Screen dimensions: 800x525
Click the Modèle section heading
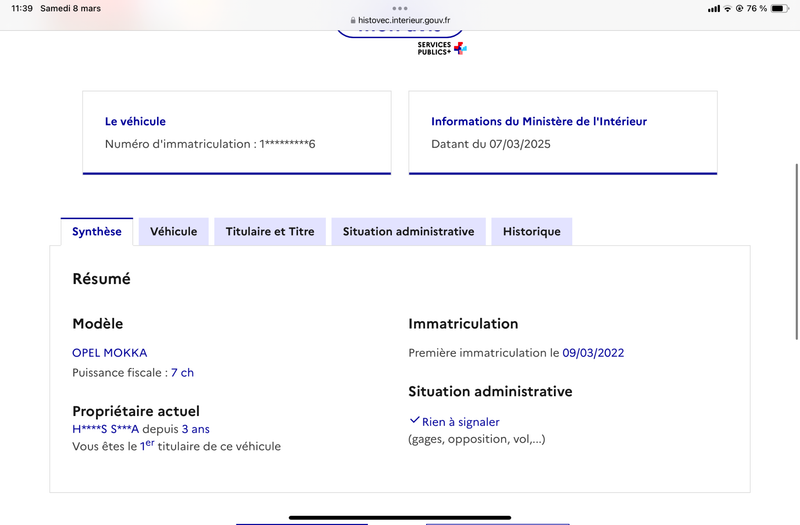(97, 323)
